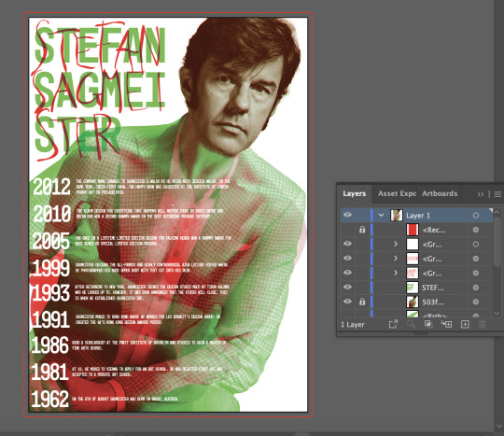The height and width of the screenshot is (436, 504).
Task: Click the Layer 1 thumbnail
Action: point(397,215)
